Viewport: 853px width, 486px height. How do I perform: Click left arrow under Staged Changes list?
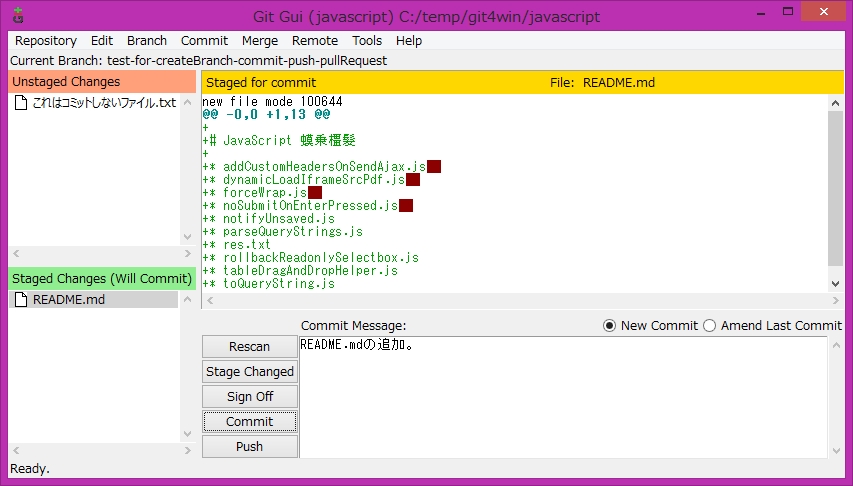[16, 450]
